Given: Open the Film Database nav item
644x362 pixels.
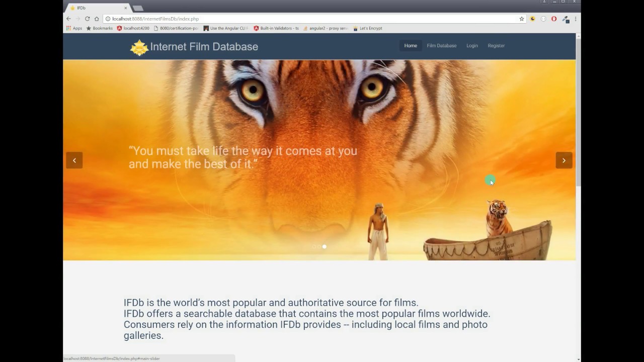Looking at the screenshot, I should [442, 46].
